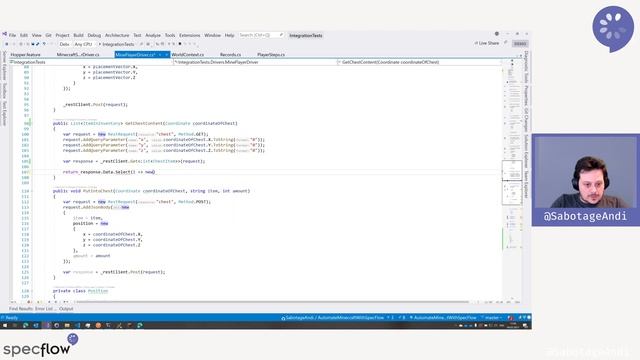
Task: Close the MinePlayerDriver.cs tab
Action: click(x=167, y=55)
